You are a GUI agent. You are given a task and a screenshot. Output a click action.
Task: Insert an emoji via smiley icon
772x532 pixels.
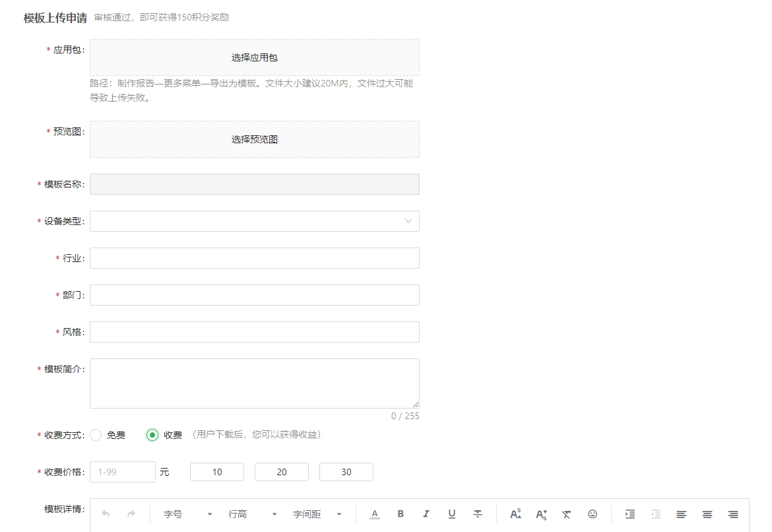coord(593,514)
